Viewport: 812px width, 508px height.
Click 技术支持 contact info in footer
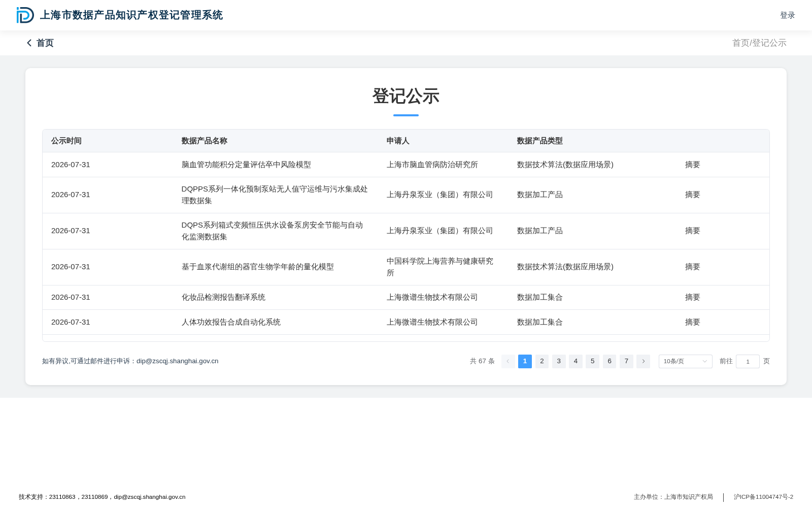point(102,497)
